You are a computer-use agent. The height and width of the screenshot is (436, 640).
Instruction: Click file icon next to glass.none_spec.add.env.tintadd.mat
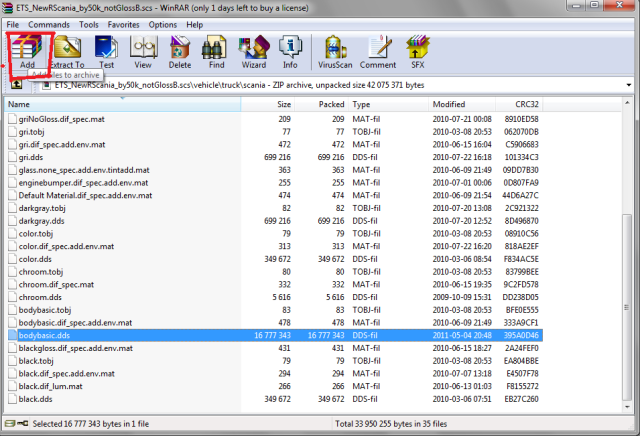coord(12,170)
